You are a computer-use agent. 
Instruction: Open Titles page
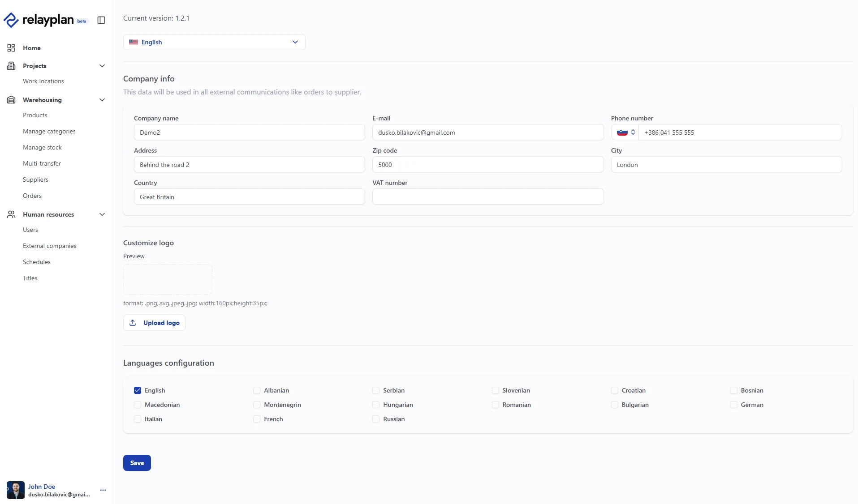tap(30, 278)
